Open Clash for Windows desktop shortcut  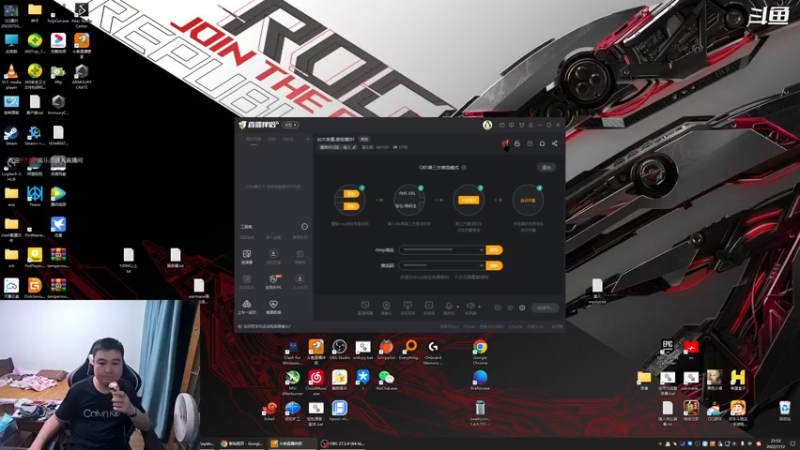pyautogui.click(x=292, y=353)
